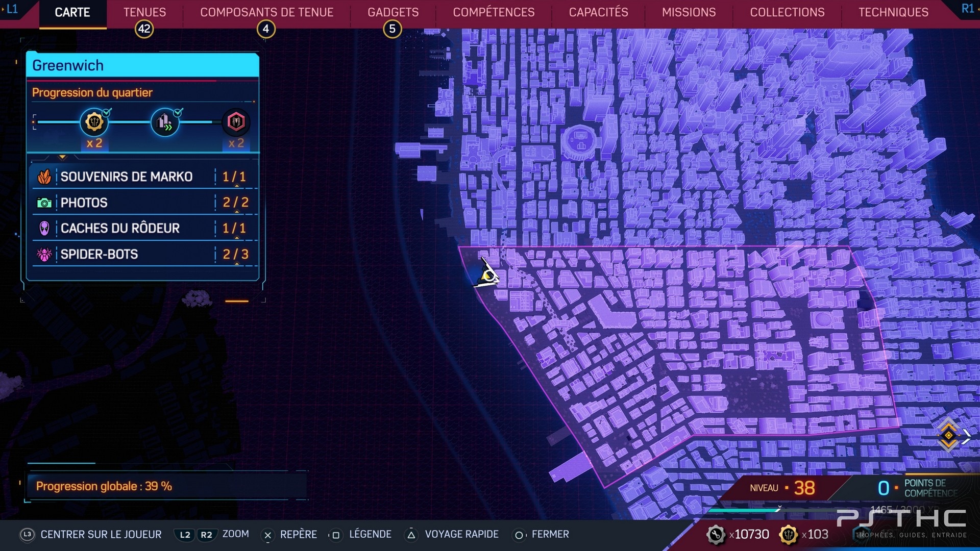
Task: Click the 5 badge under GADGETS
Action: tap(392, 29)
